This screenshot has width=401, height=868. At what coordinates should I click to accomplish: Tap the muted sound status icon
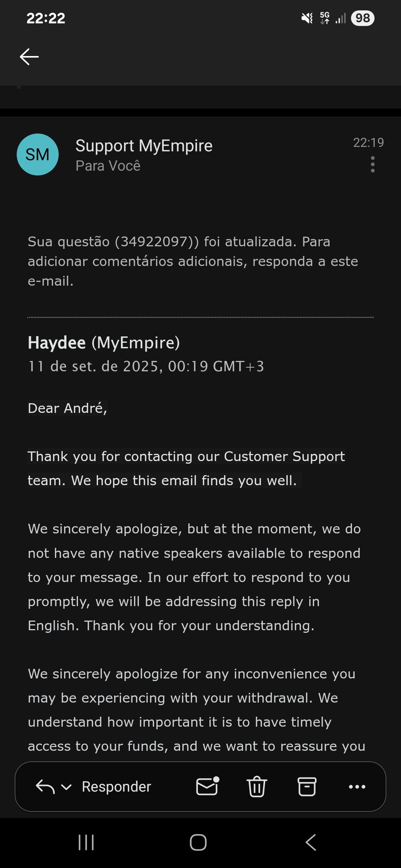307,18
